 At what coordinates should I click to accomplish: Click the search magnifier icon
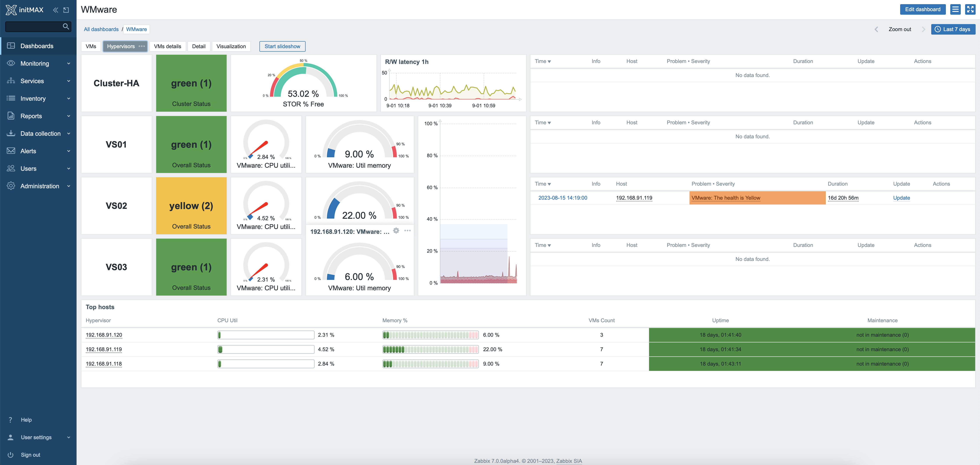coord(66,26)
